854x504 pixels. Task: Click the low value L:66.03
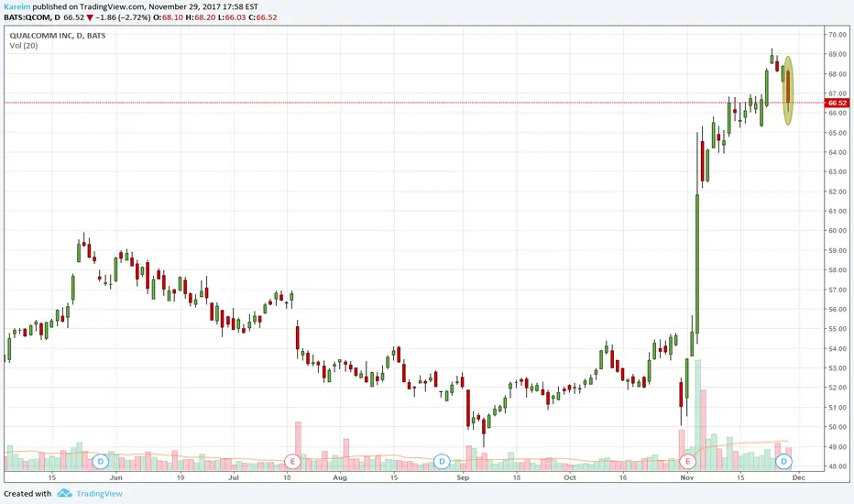(x=232, y=17)
